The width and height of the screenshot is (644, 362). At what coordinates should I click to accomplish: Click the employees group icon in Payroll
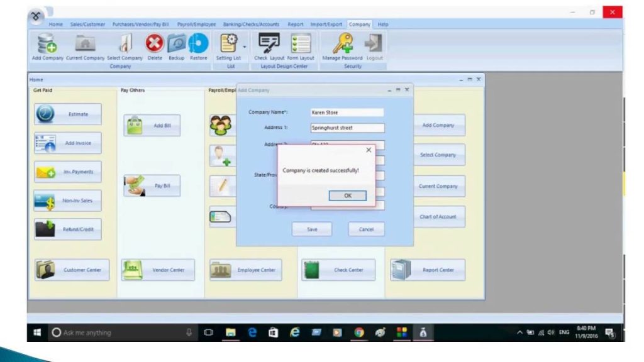(221, 125)
